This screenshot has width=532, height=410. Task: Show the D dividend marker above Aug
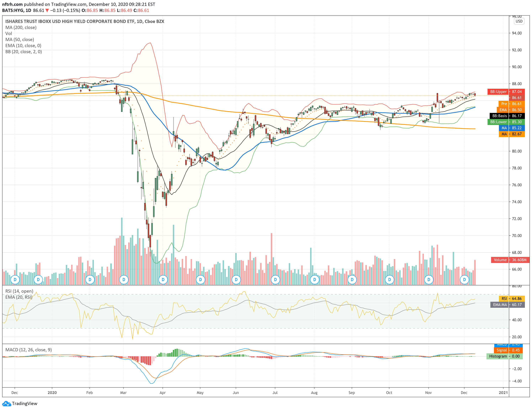315,280
